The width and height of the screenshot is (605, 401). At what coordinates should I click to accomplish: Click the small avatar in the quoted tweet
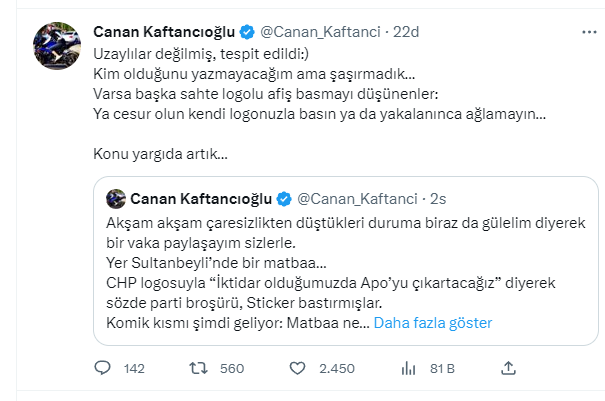tap(115, 196)
